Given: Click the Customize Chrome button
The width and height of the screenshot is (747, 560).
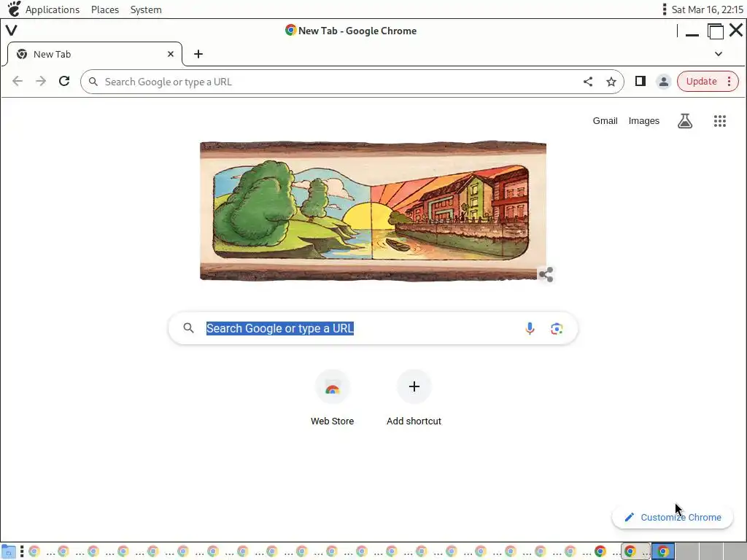Looking at the screenshot, I should click(672, 517).
